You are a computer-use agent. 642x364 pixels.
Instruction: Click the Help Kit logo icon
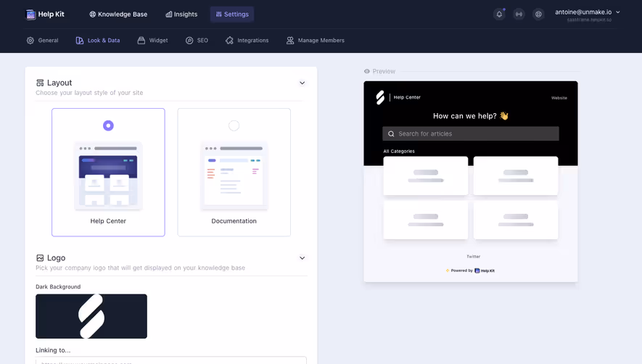[x=30, y=15]
